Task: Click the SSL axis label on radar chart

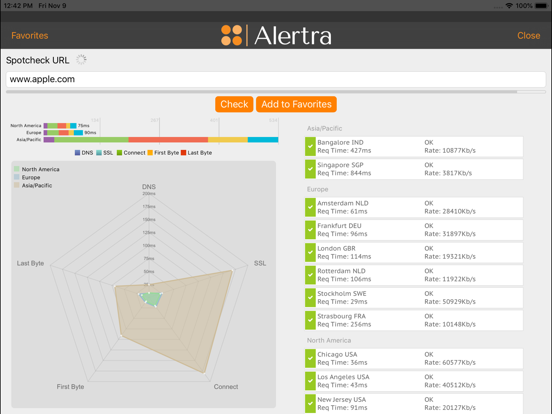Action: (260, 263)
